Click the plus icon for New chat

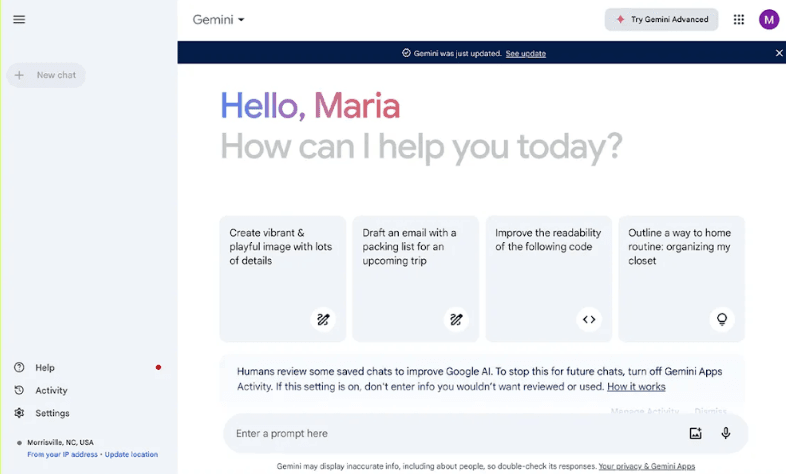[x=19, y=75]
